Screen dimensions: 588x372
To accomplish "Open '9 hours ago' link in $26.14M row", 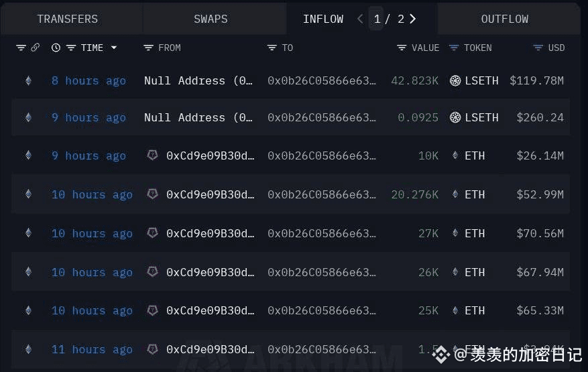I will (89, 156).
